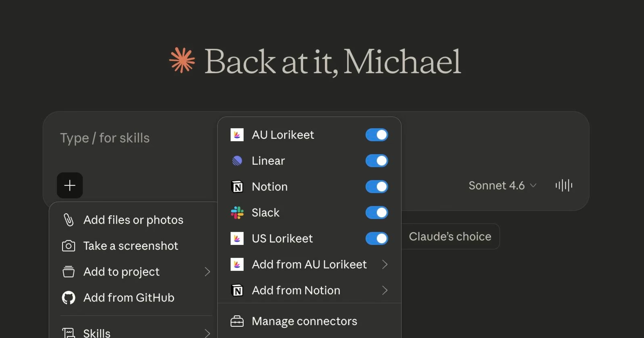Expand the Add to project submenu arrow
The width and height of the screenshot is (644, 338).
207,272
